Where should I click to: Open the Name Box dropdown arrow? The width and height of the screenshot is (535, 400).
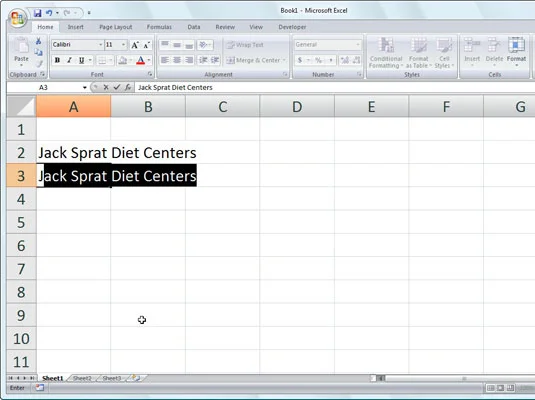pyautogui.click(x=85, y=87)
